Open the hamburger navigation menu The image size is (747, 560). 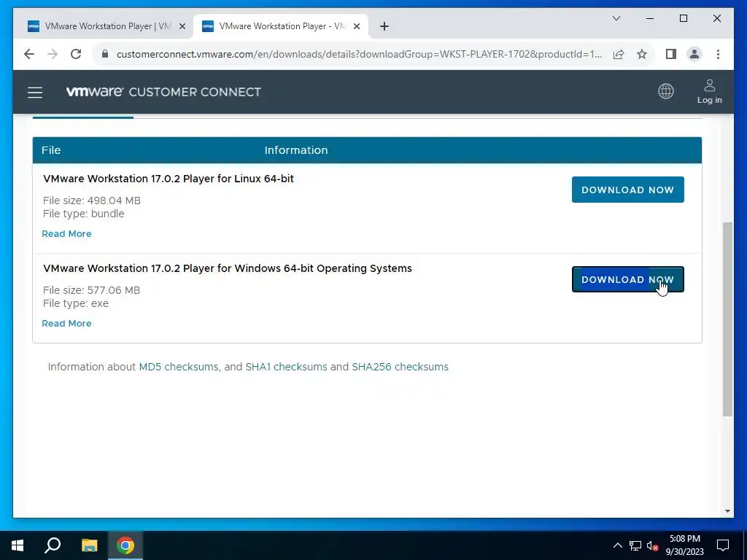(35, 93)
